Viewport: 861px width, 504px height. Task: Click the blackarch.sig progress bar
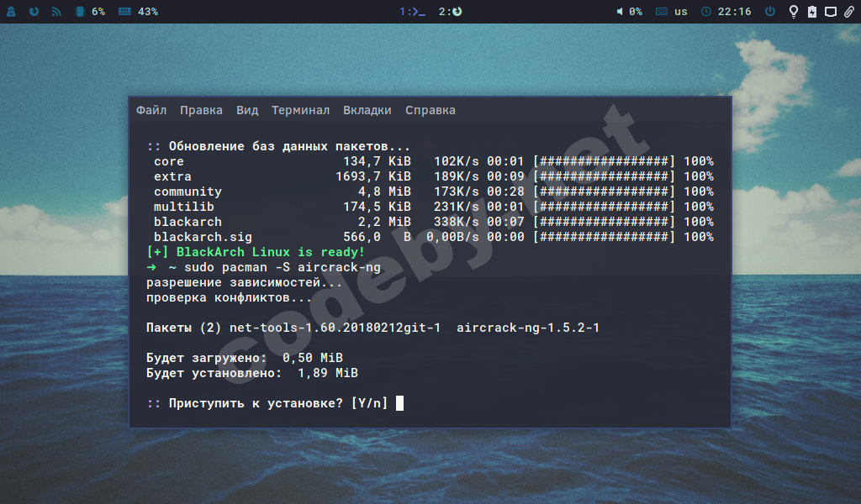tap(604, 237)
